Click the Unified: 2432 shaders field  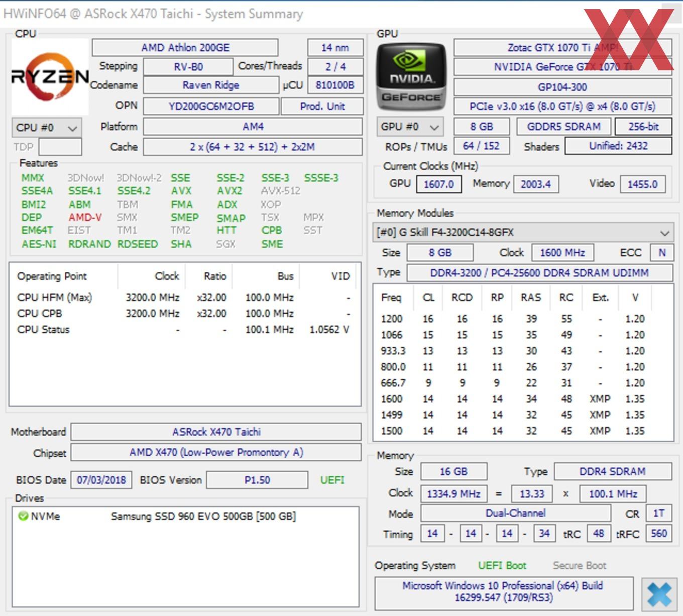click(618, 146)
